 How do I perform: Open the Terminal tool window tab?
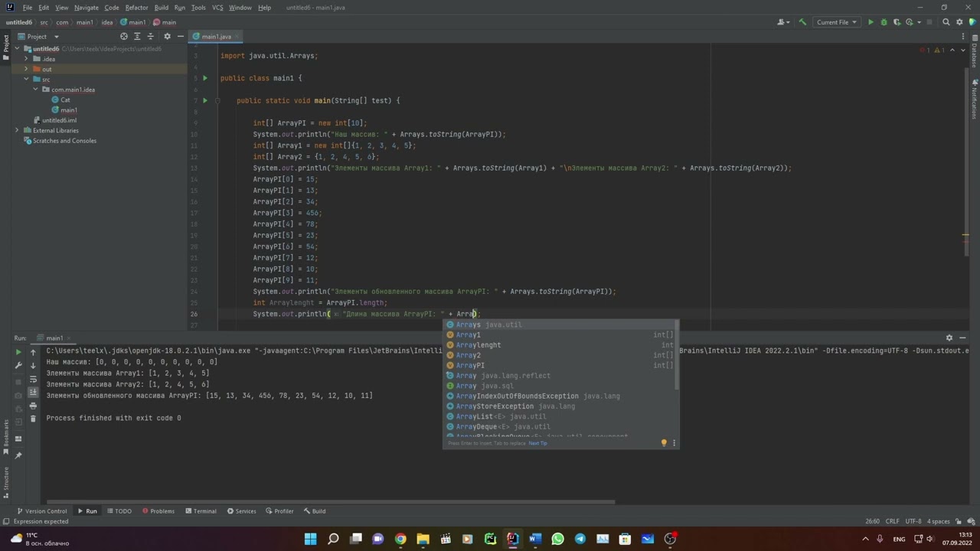tap(200, 511)
